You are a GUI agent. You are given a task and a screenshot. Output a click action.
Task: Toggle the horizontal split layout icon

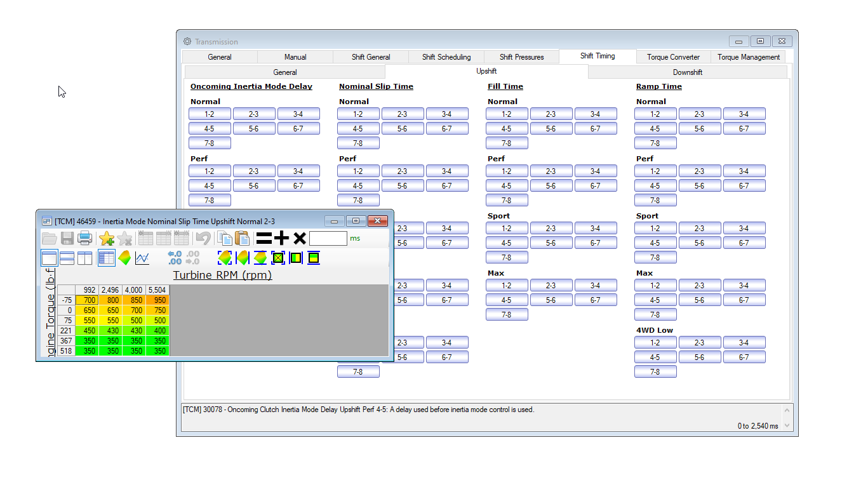click(x=67, y=258)
